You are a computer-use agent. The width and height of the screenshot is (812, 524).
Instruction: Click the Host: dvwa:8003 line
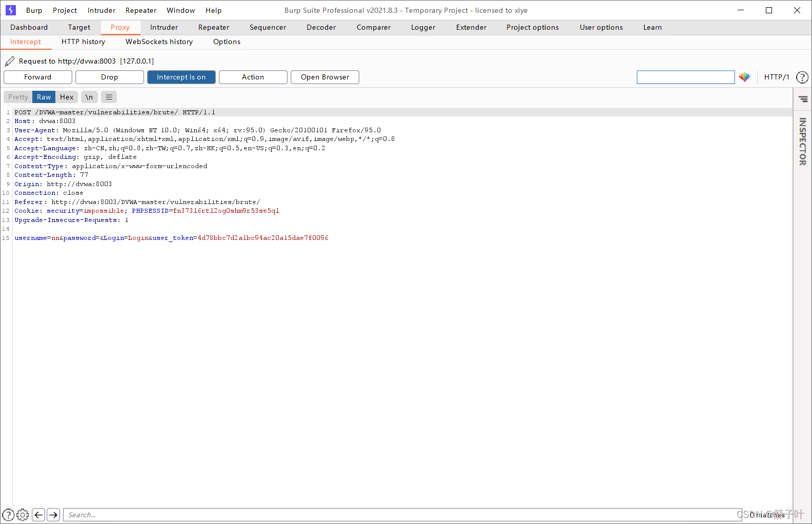(x=45, y=121)
